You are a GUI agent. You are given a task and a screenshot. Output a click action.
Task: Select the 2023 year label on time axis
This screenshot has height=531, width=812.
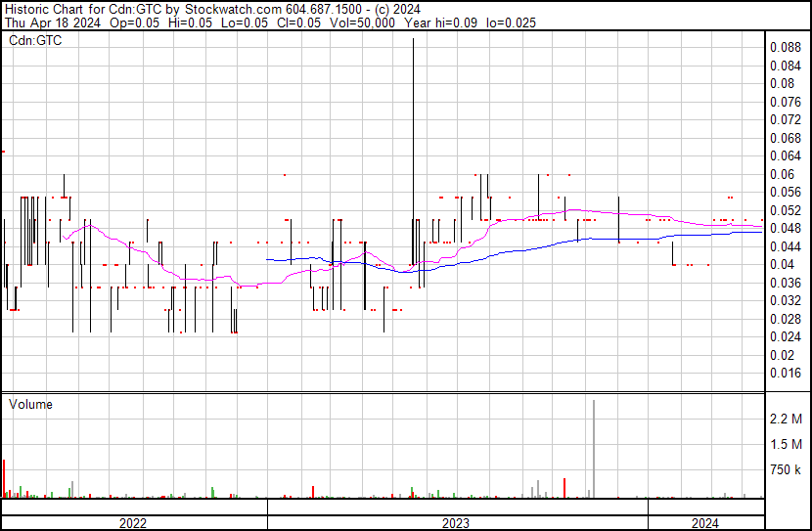[x=456, y=523]
